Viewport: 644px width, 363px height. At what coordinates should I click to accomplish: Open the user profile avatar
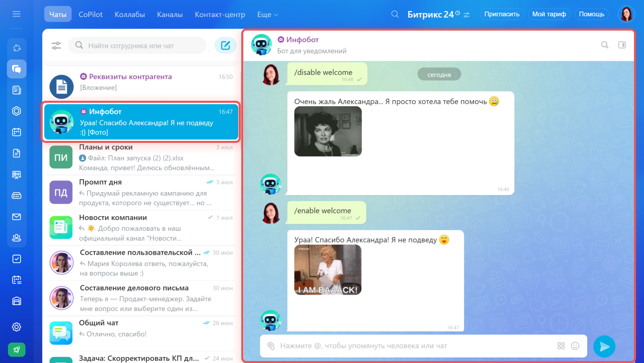(626, 14)
